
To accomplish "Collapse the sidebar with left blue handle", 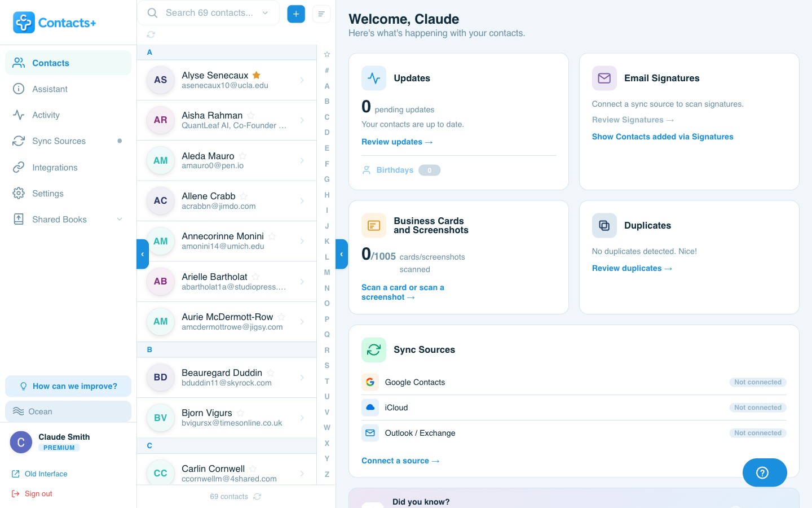I will [x=143, y=254].
